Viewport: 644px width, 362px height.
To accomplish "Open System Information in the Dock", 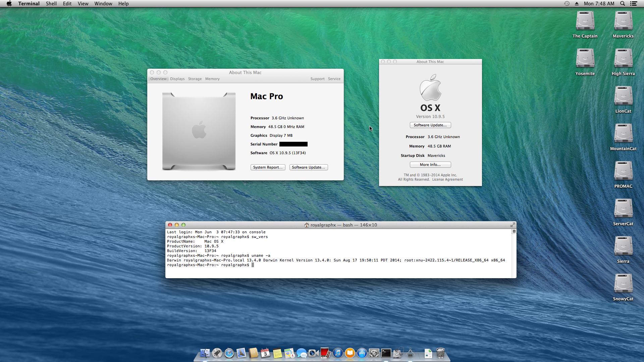I will pos(410,353).
